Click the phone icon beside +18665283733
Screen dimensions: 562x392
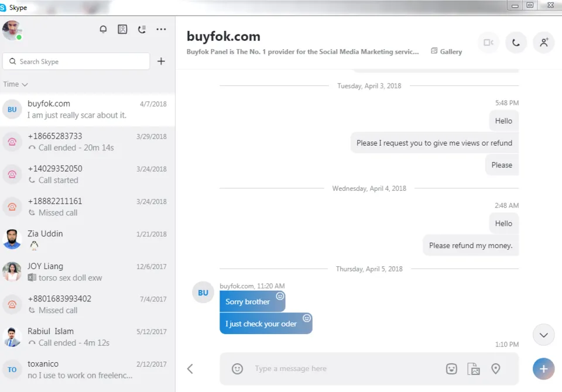pos(12,142)
